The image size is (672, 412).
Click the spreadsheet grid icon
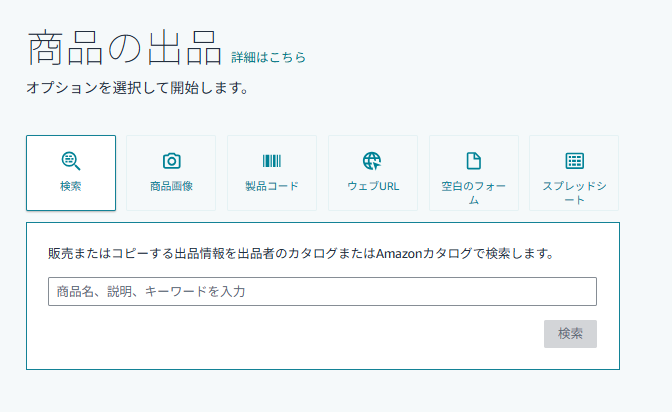point(574,161)
